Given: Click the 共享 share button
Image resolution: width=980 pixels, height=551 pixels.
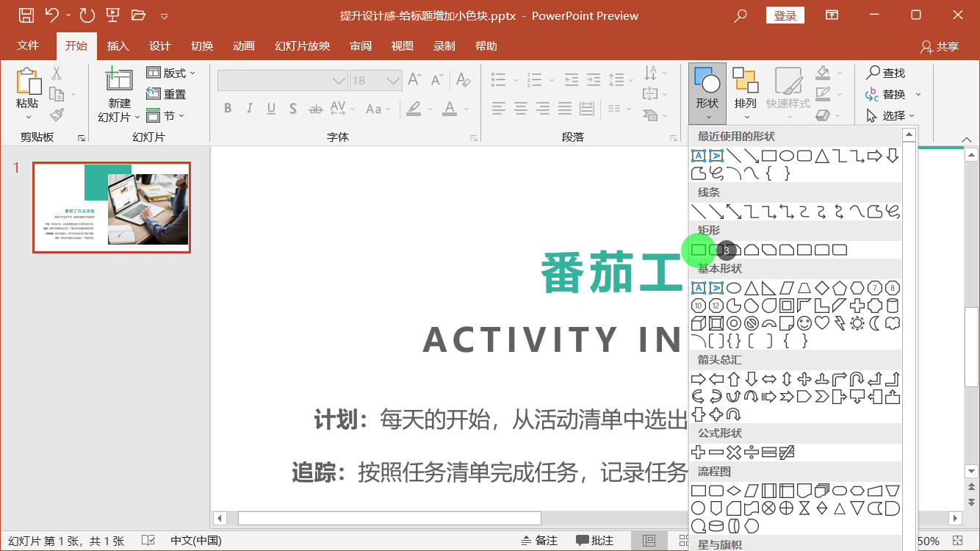Looking at the screenshot, I should 940,46.
